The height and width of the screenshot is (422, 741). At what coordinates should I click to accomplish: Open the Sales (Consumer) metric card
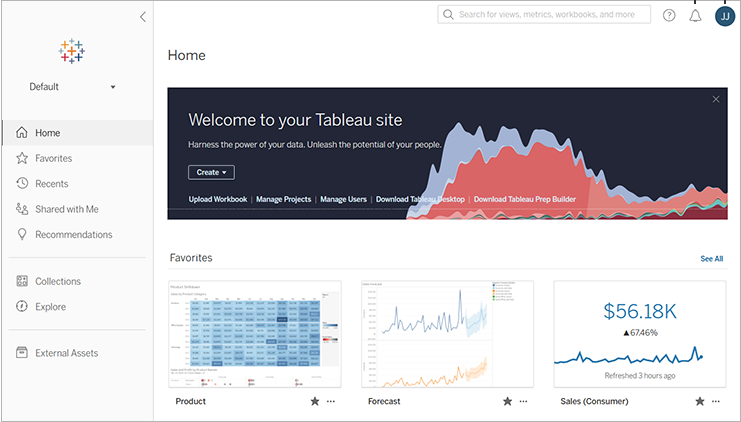tap(640, 334)
